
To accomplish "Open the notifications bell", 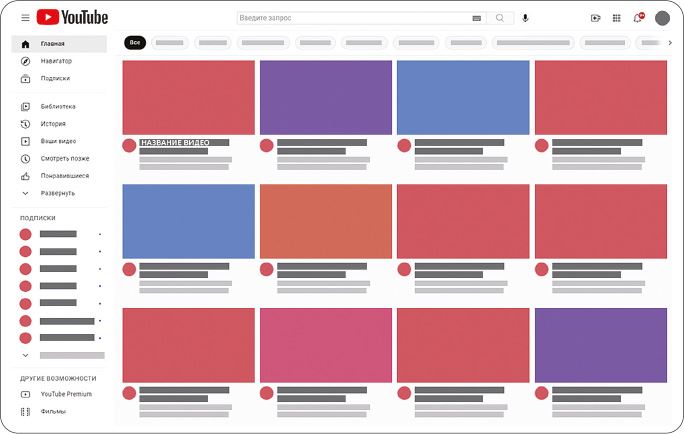I will click(637, 18).
